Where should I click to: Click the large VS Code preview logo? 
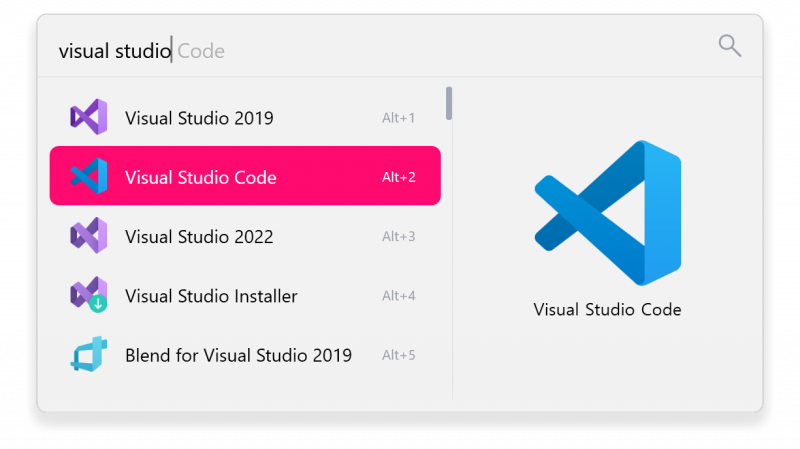607,213
